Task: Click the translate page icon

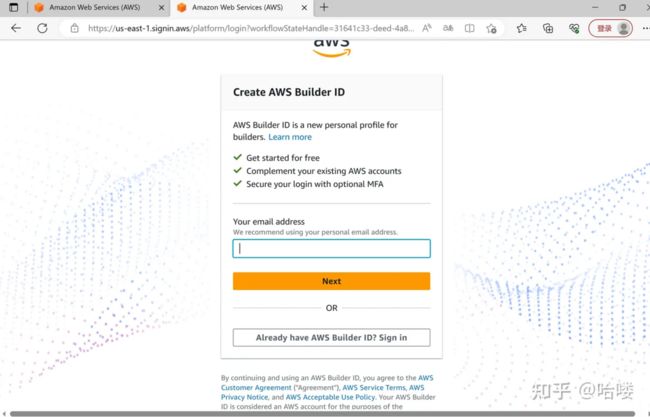Action: point(448,28)
